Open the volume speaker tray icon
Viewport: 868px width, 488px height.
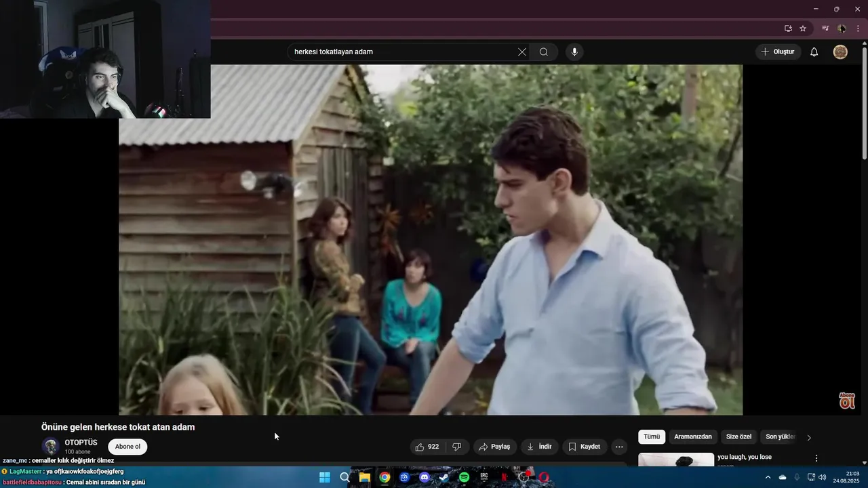point(823,477)
